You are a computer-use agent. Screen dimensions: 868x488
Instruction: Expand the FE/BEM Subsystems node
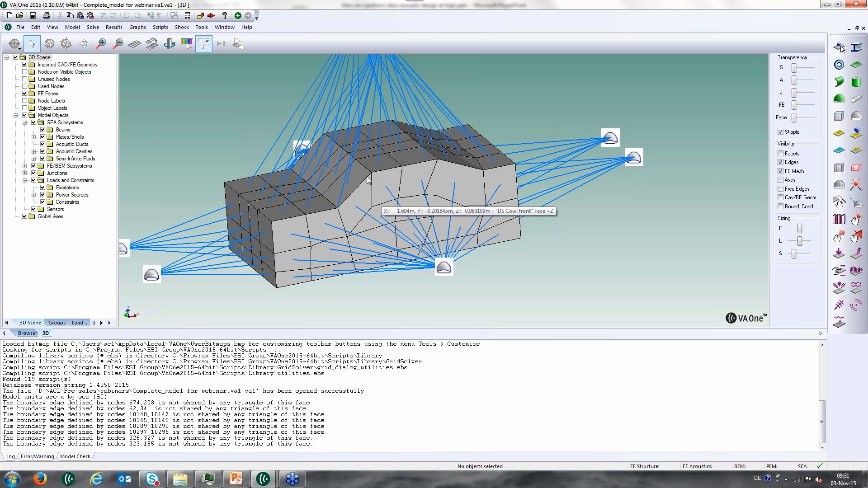pyautogui.click(x=25, y=166)
